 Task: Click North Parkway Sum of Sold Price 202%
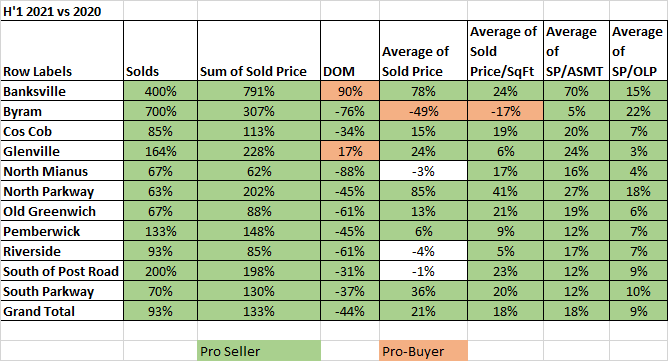259,191
